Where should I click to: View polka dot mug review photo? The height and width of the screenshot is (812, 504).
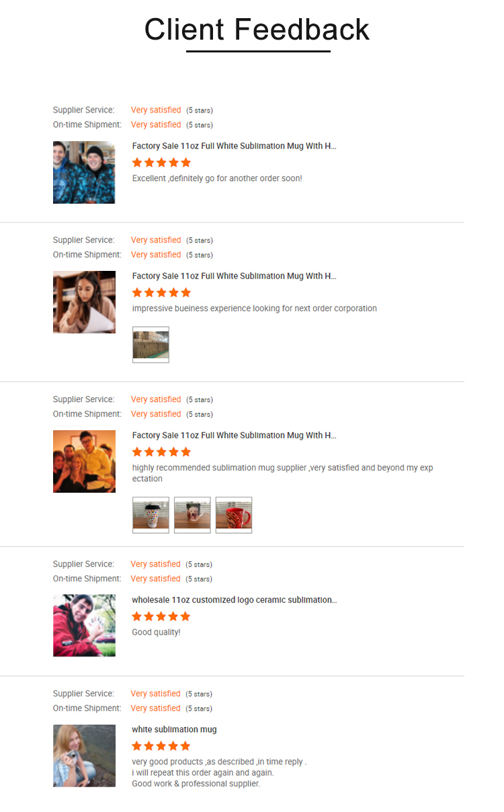(x=151, y=515)
